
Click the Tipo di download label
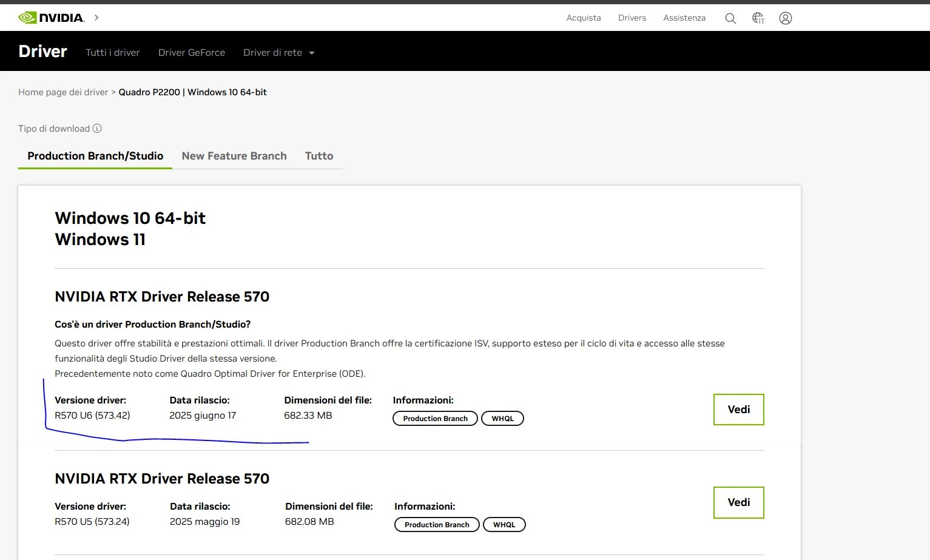54,129
